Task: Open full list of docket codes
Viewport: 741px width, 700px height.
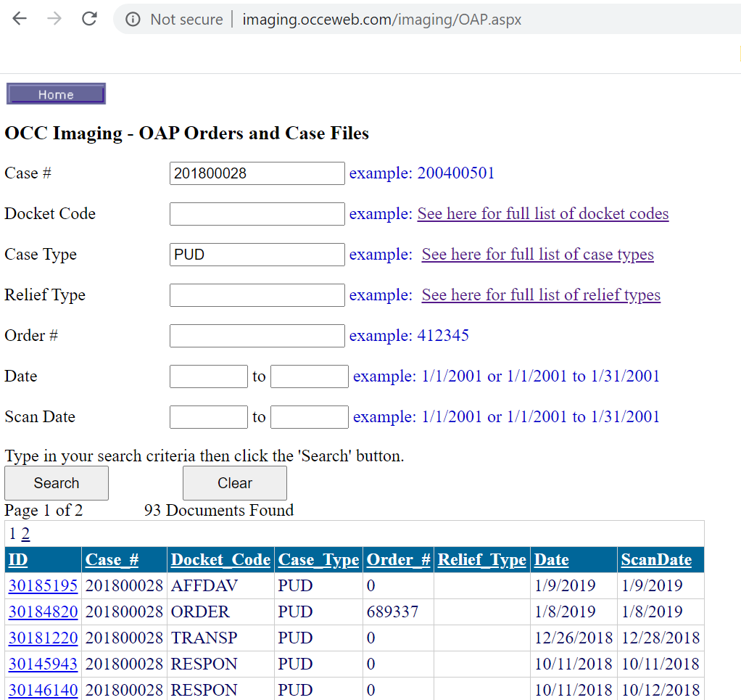Action: pyautogui.click(x=542, y=214)
